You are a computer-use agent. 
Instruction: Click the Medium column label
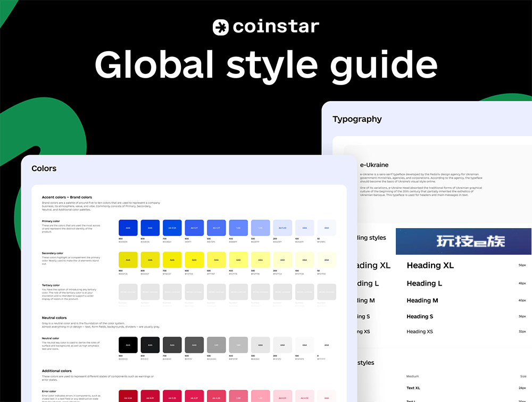click(413, 376)
